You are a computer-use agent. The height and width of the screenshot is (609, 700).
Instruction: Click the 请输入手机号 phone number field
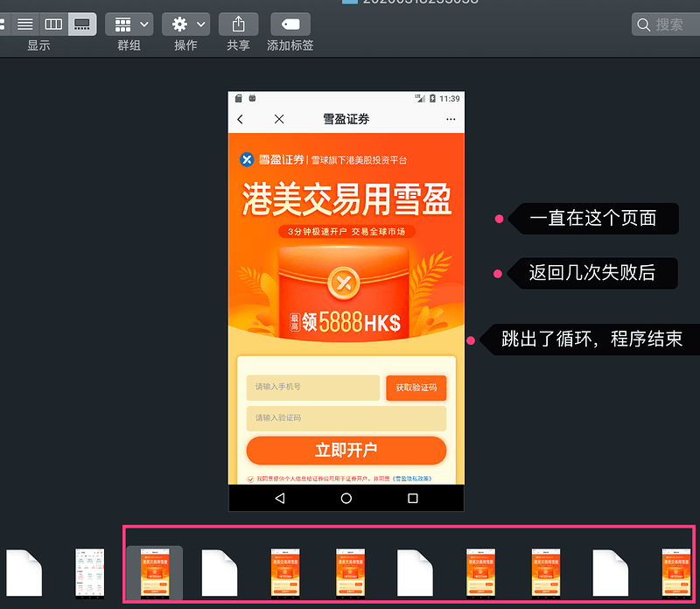click(313, 387)
